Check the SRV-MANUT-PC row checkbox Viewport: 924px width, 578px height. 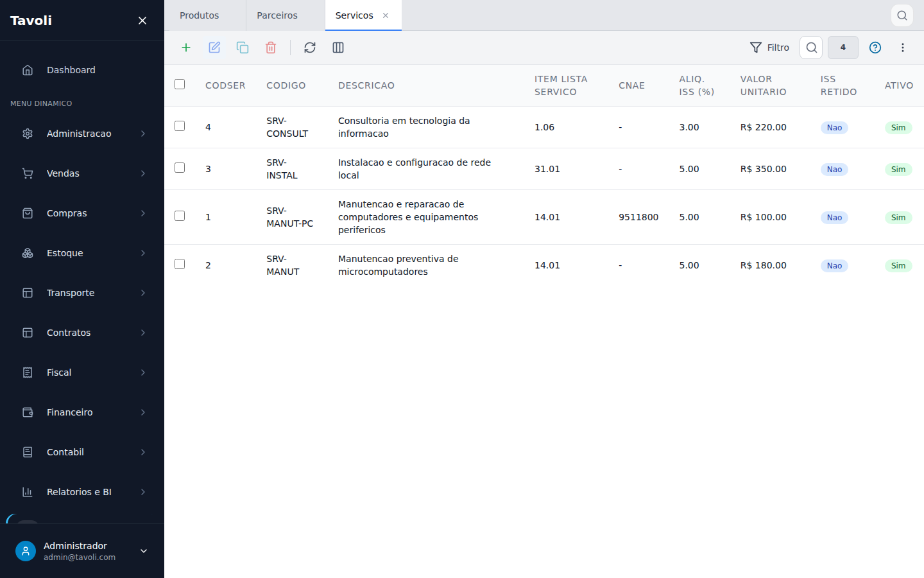180,216
